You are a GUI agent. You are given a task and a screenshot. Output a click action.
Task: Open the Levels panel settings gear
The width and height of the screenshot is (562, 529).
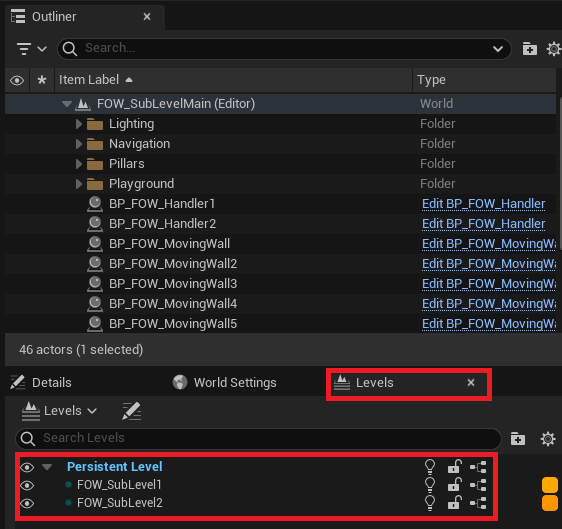click(x=548, y=439)
